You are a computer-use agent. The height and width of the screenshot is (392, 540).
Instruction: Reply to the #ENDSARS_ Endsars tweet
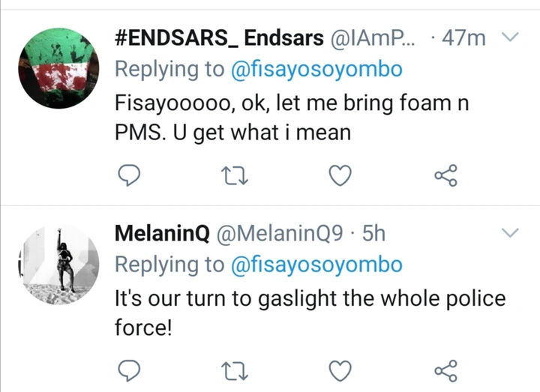point(131,175)
